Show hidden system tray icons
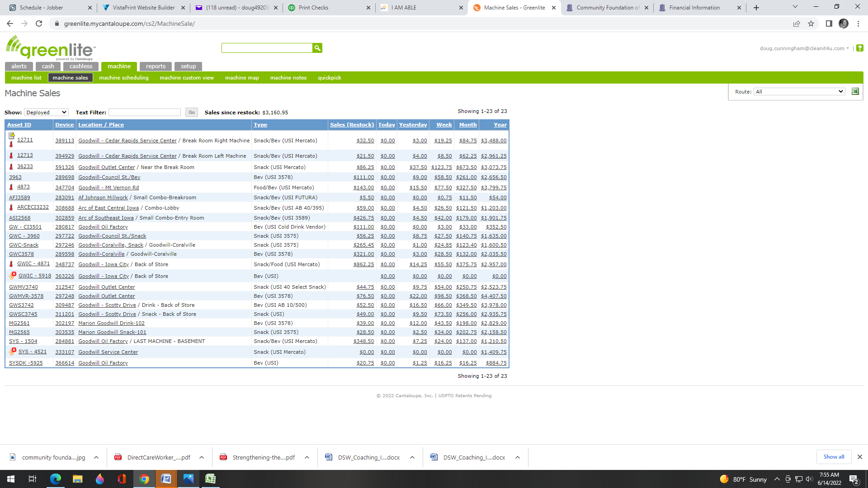This screenshot has height=488, width=868. click(x=777, y=479)
